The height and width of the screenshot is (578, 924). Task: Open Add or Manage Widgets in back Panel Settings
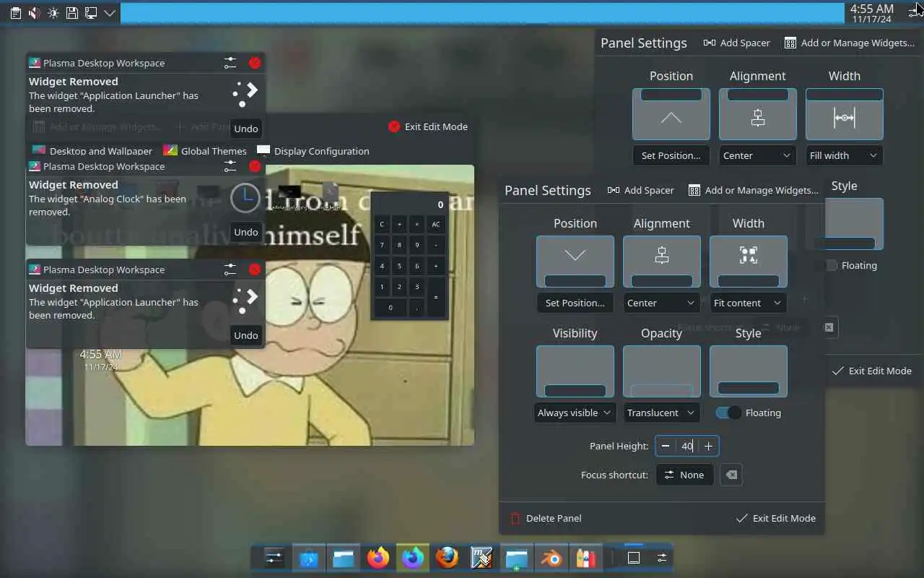tap(849, 43)
